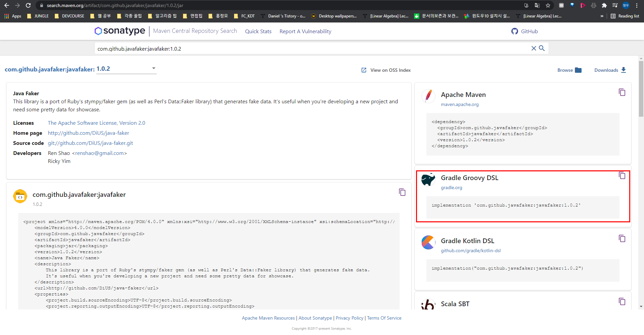Open Quick Stats page
Screen dimensions: 644x335
pos(258,31)
